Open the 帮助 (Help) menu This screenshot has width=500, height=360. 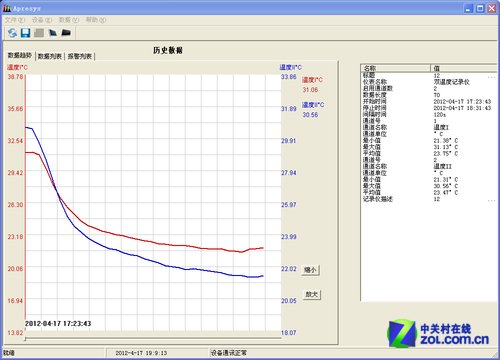point(96,20)
